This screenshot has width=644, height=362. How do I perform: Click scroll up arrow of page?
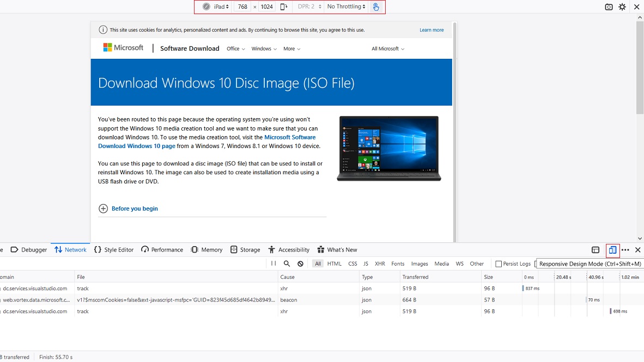tap(640, 17)
